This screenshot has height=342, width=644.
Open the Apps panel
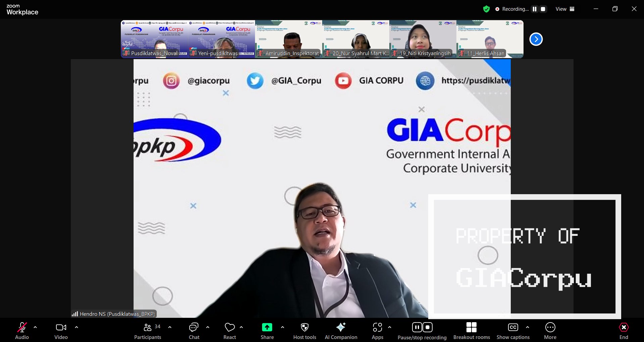[377, 331]
